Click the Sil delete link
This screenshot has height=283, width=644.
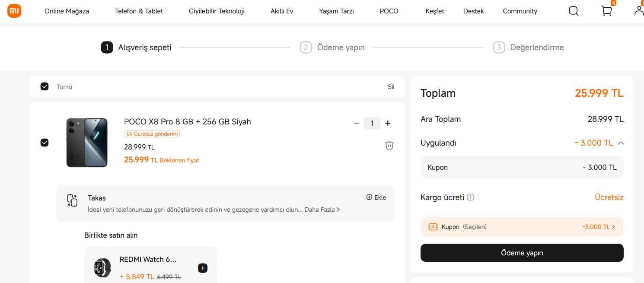pyautogui.click(x=391, y=87)
